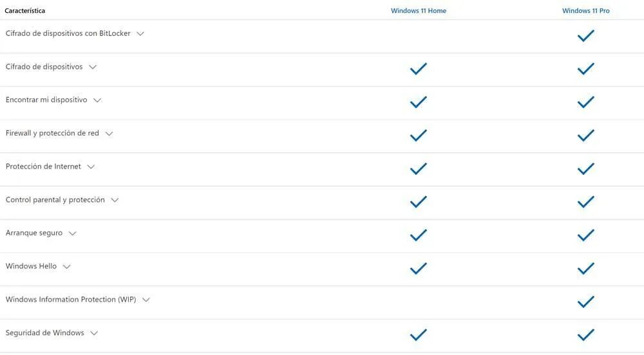Open the Windows 11 Home column link
Image resolution: width=644 pixels, height=355 pixels.
pyautogui.click(x=419, y=11)
